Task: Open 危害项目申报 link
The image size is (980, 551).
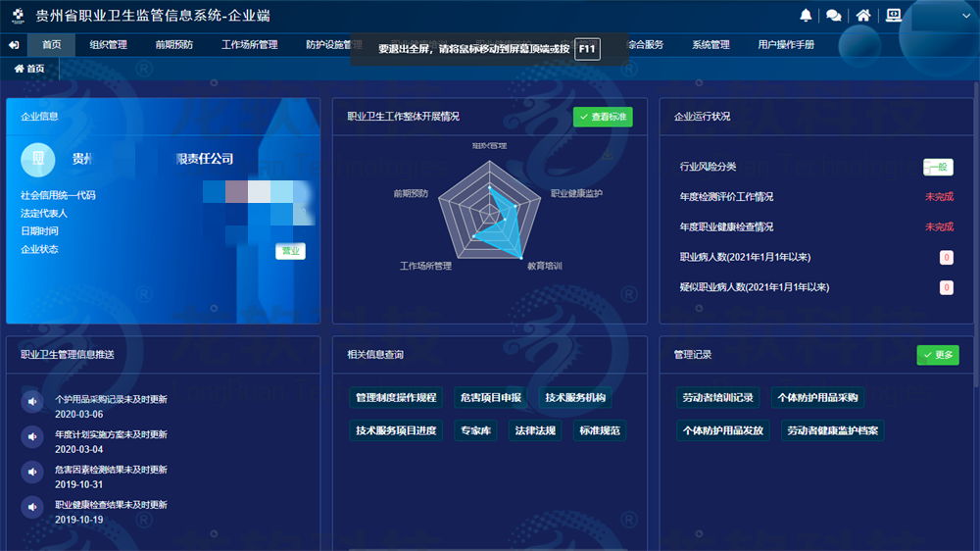Action: pyautogui.click(x=491, y=398)
